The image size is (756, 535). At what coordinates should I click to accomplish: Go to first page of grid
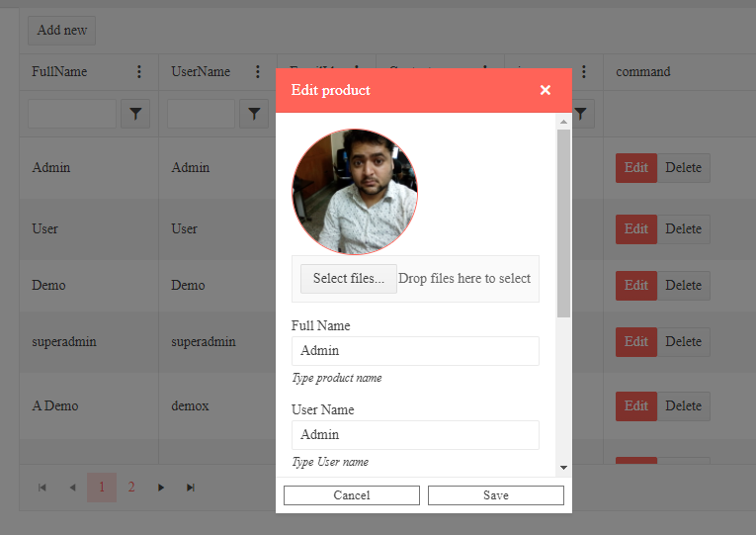[42, 488]
